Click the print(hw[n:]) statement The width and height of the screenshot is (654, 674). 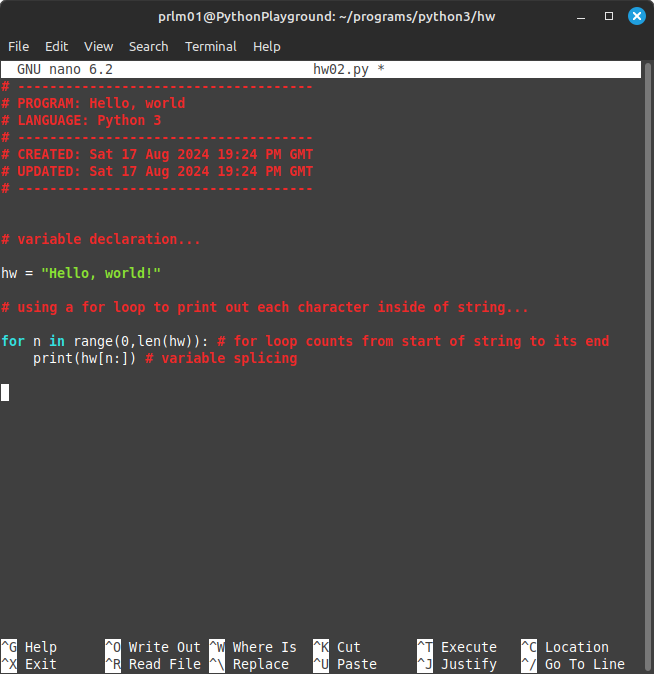(85, 358)
